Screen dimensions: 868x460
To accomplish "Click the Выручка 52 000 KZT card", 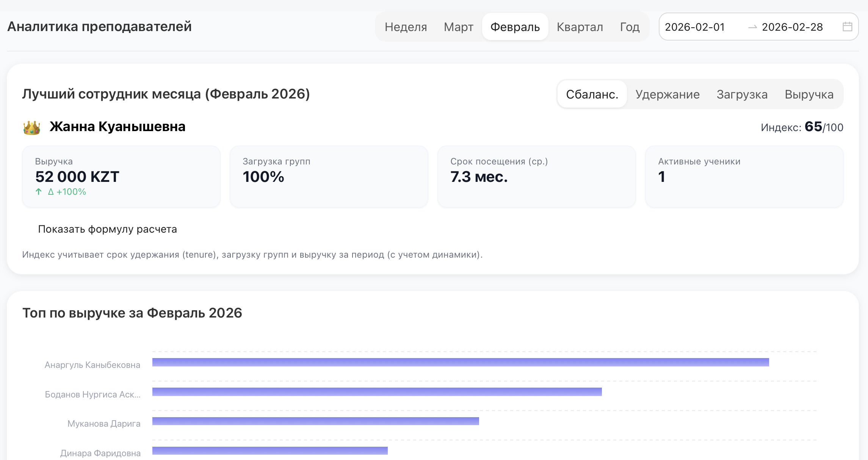I will (x=121, y=177).
